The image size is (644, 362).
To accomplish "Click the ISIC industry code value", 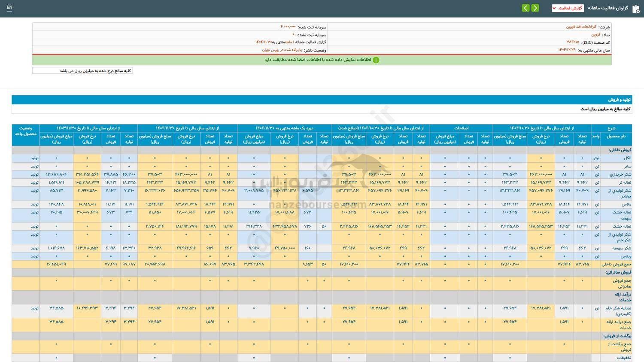I will click(572, 43).
